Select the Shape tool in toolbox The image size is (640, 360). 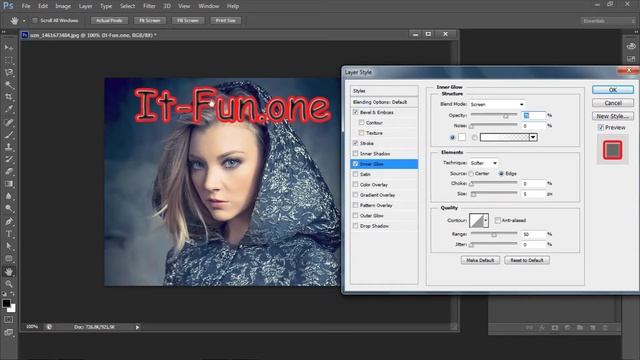pos(9,258)
